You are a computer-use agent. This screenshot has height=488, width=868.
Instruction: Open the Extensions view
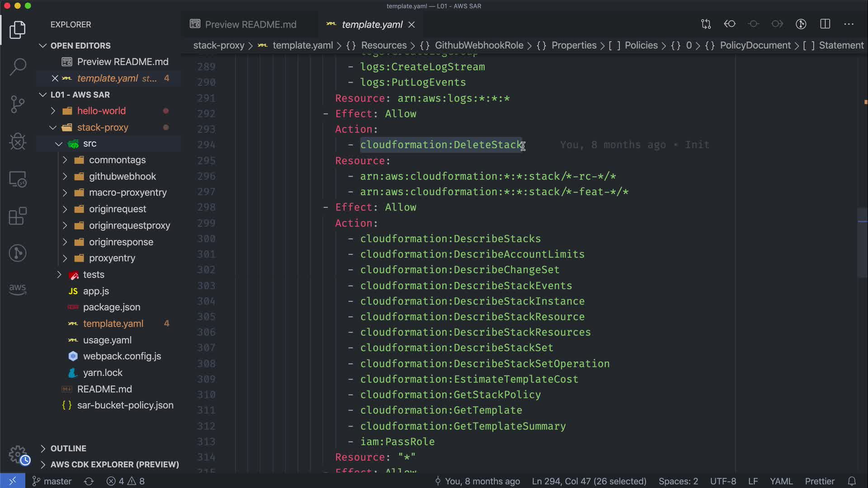18,216
